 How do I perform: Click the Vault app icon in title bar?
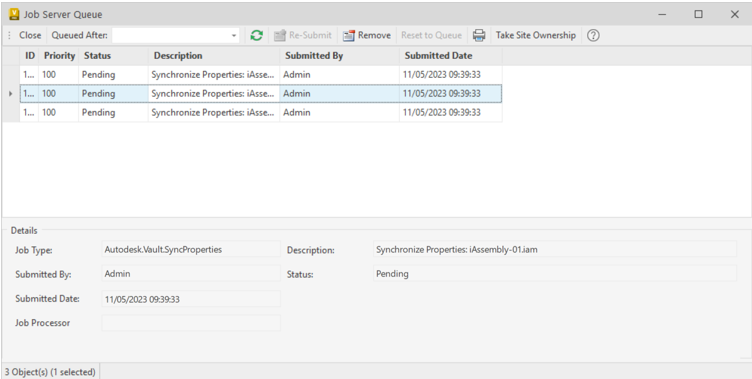(x=14, y=14)
